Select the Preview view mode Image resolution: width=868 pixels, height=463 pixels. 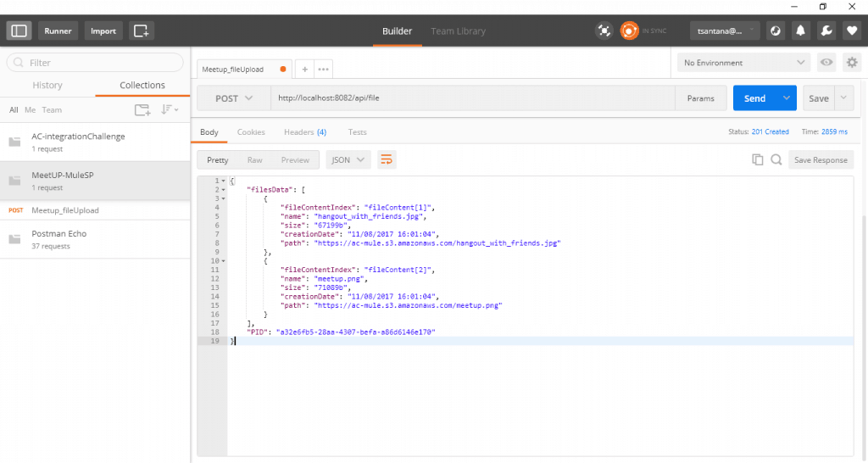295,159
